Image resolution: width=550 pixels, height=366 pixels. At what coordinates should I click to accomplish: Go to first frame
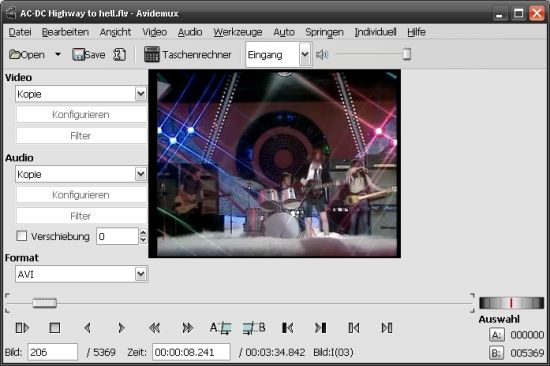click(354, 328)
